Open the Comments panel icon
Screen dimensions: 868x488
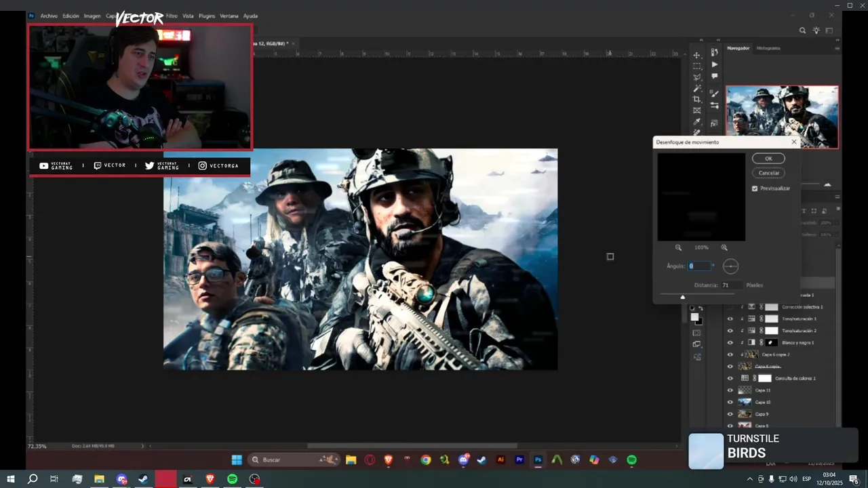pyautogui.click(x=714, y=77)
